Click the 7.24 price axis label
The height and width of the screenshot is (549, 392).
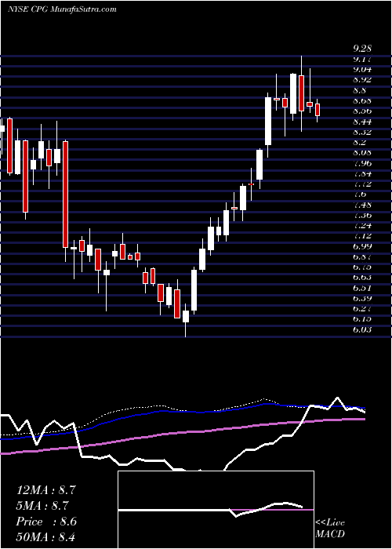tap(362, 226)
